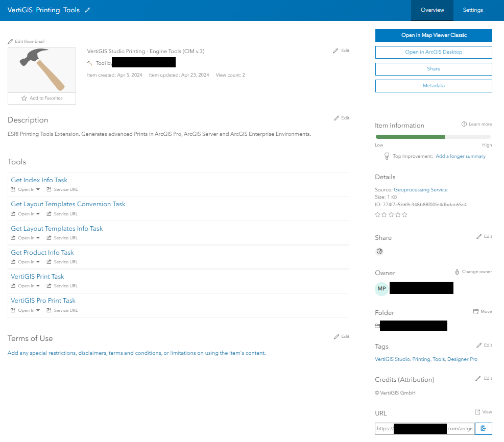Click the Edit pencil next to item summary
The width and height of the screenshot is (504, 442).
[x=335, y=51]
